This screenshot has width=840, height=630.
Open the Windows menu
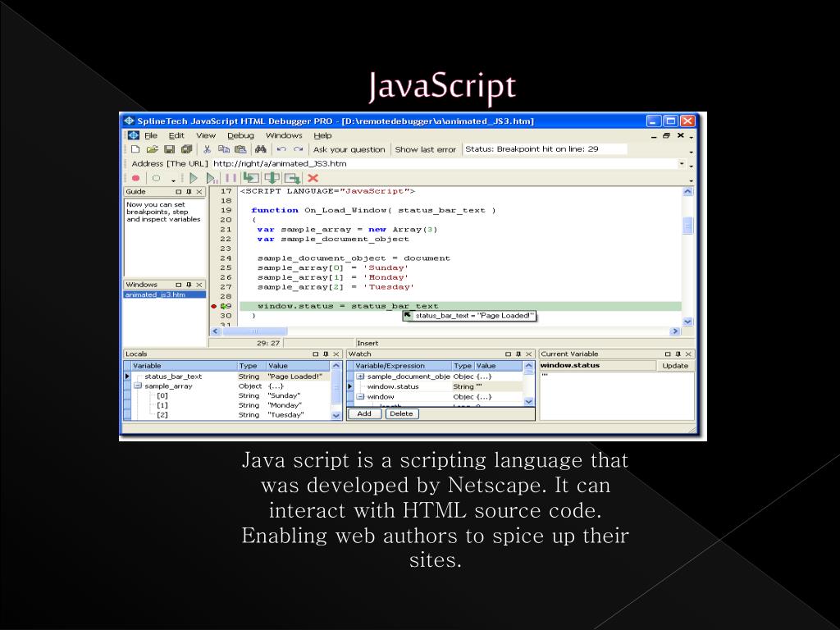(x=284, y=135)
